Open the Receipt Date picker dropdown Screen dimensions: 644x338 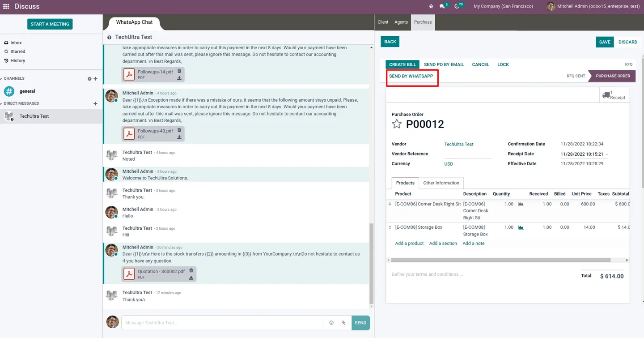(606, 154)
